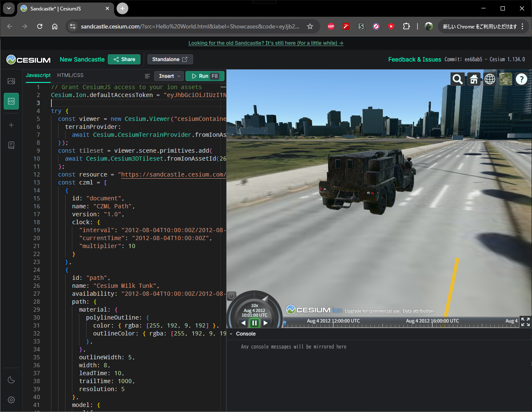Viewport: 532px width, 412px height.
Task: Select the Javascript tab
Action: [x=38, y=75]
